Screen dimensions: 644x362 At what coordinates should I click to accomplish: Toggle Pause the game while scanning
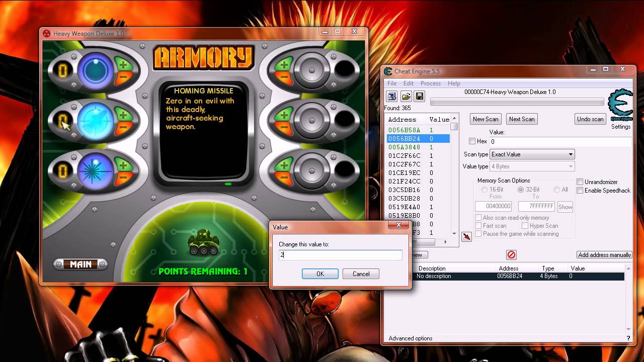pos(478,234)
